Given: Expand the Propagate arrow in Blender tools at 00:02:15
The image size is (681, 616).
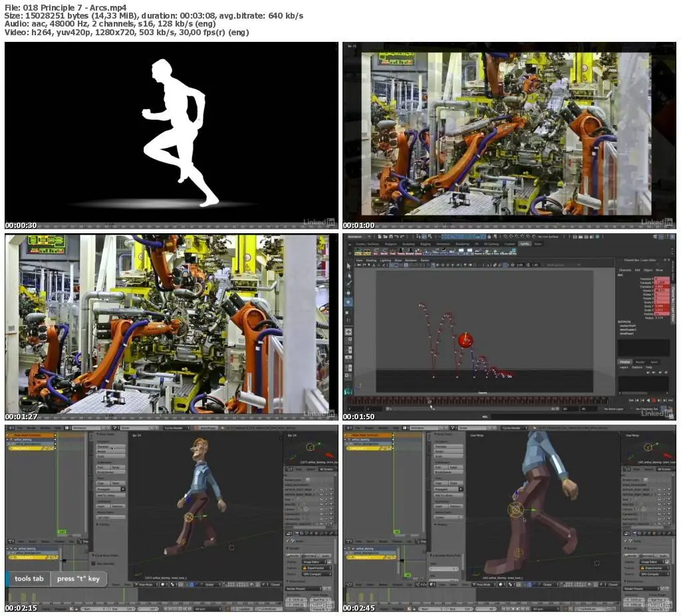Looking at the screenshot, I should coord(123,489).
